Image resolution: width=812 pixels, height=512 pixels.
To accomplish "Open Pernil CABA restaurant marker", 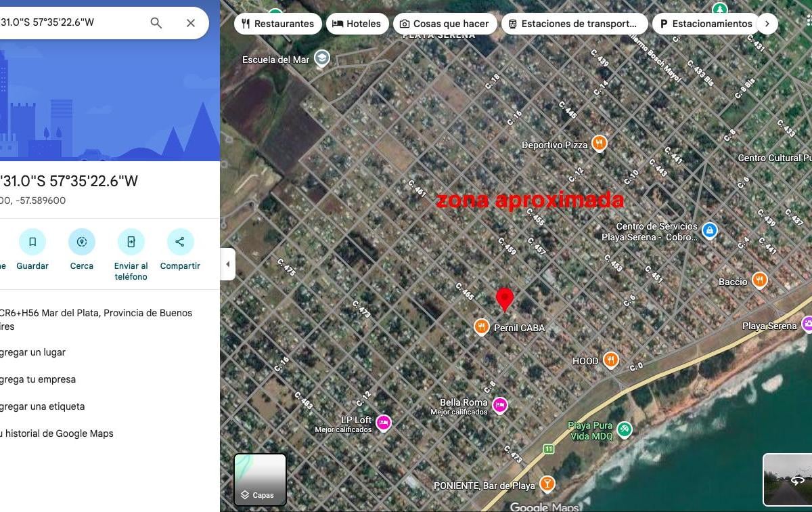I will (x=481, y=326).
